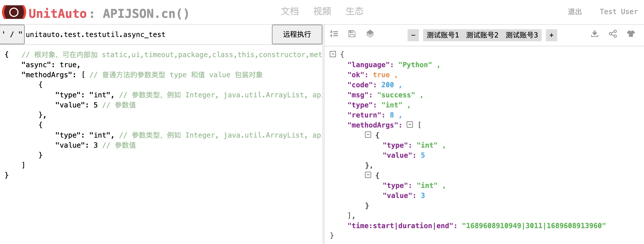The height and width of the screenshot is (244, 644).
Task: Collapse the methodArgs array in response
Action: [410, 125]
